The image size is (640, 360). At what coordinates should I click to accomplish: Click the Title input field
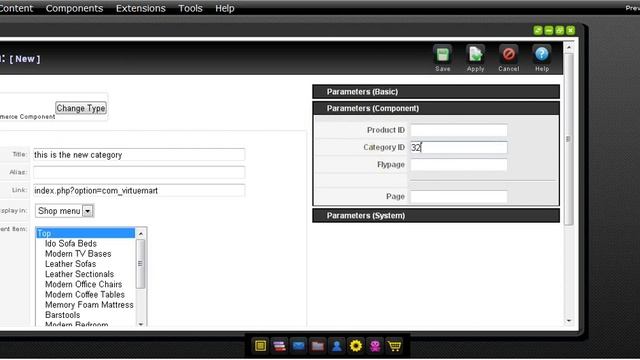[139, 155]
